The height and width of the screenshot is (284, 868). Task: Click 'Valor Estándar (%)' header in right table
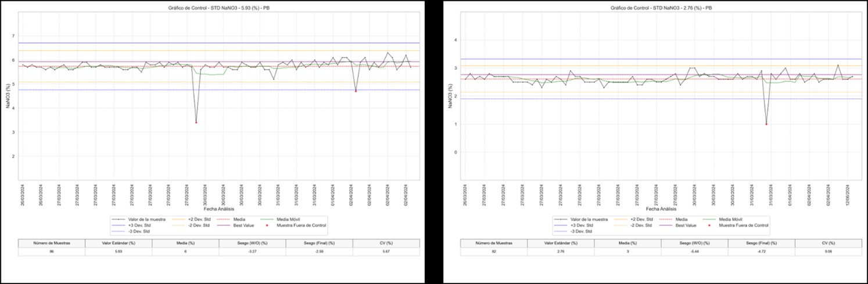pos(561,243)
